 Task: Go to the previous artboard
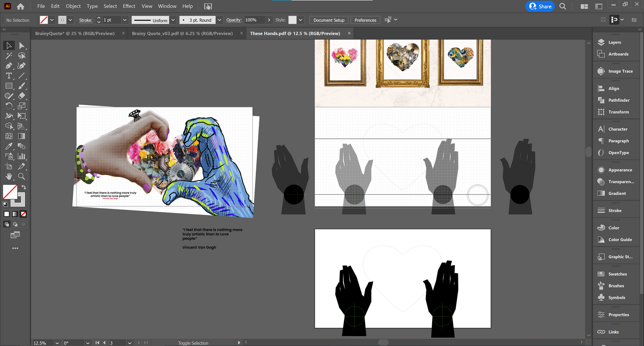pyautogui.click(x=104, y=343)
